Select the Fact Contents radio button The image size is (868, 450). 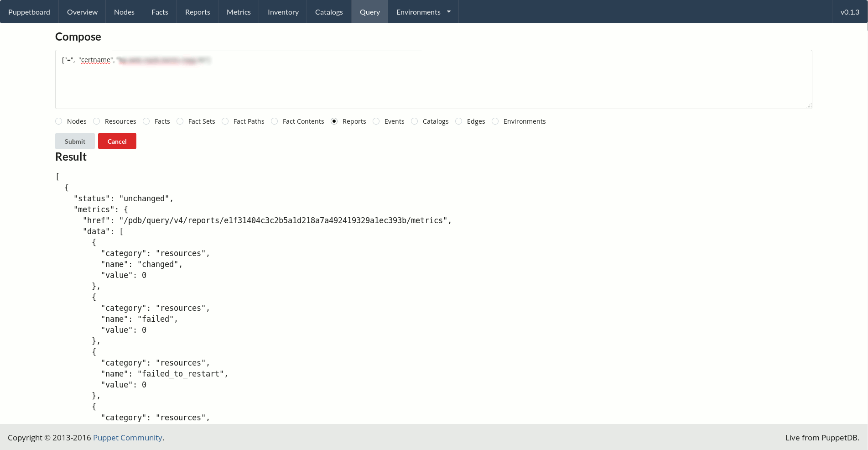275,121
